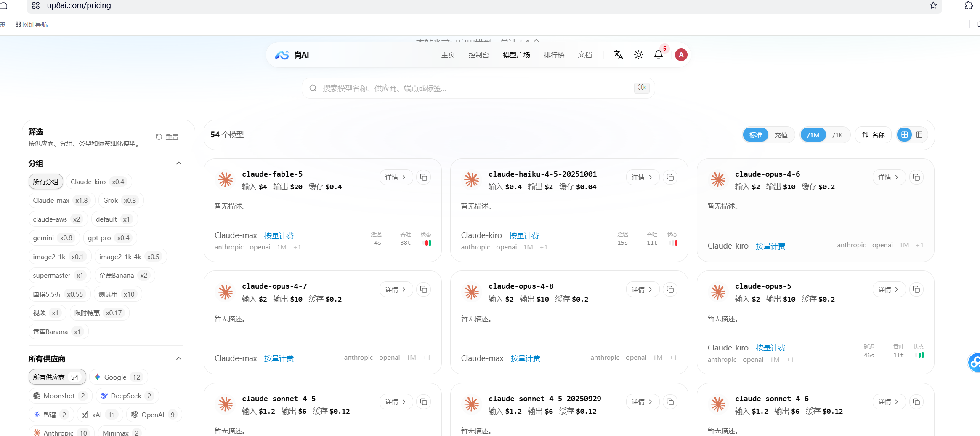Switch pricing to 充值 mode
The height and width of the screenshot is (436, 980).
click(781, 135)
